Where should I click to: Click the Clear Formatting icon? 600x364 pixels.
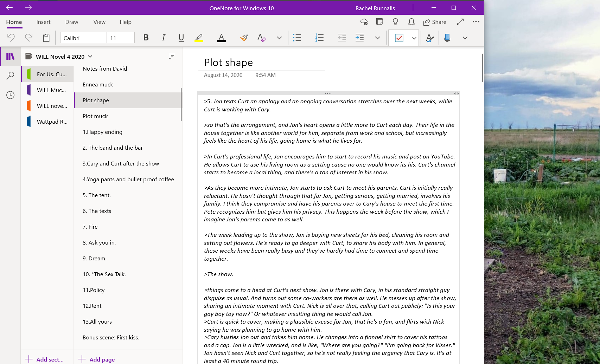point(261,38)
